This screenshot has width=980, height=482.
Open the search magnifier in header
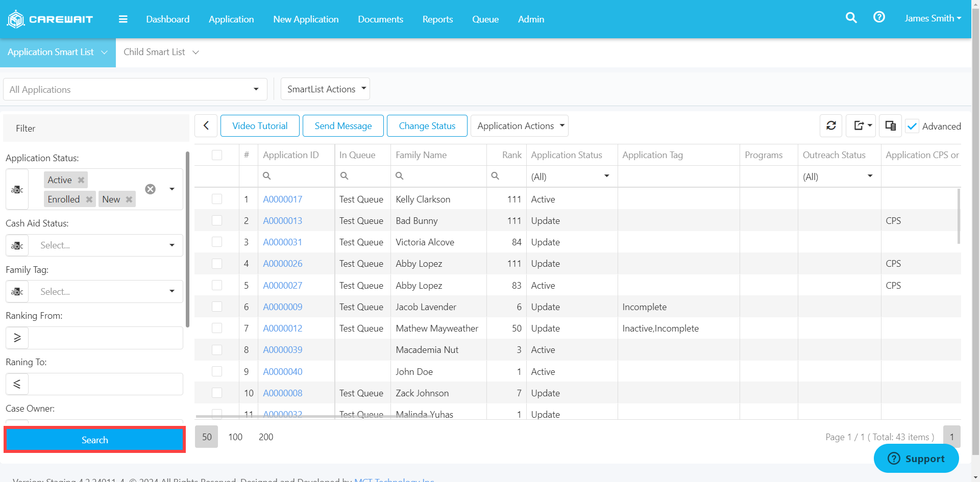[851, 17]
